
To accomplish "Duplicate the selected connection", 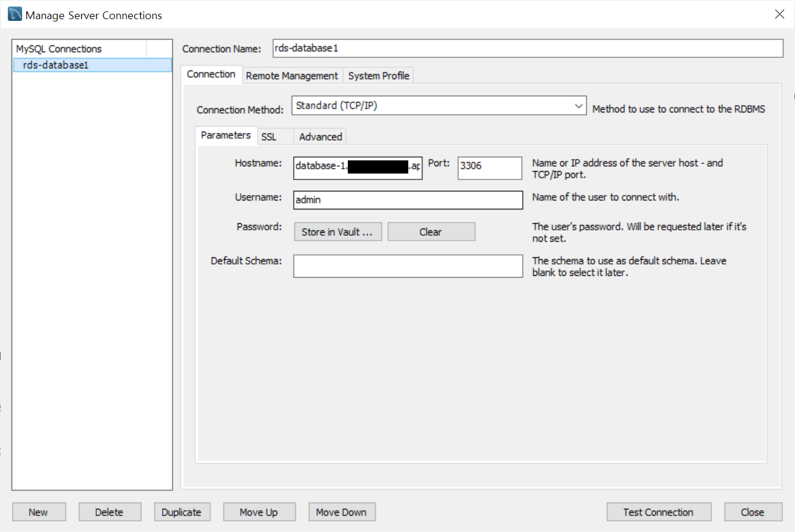I will (x=181, y=512).
